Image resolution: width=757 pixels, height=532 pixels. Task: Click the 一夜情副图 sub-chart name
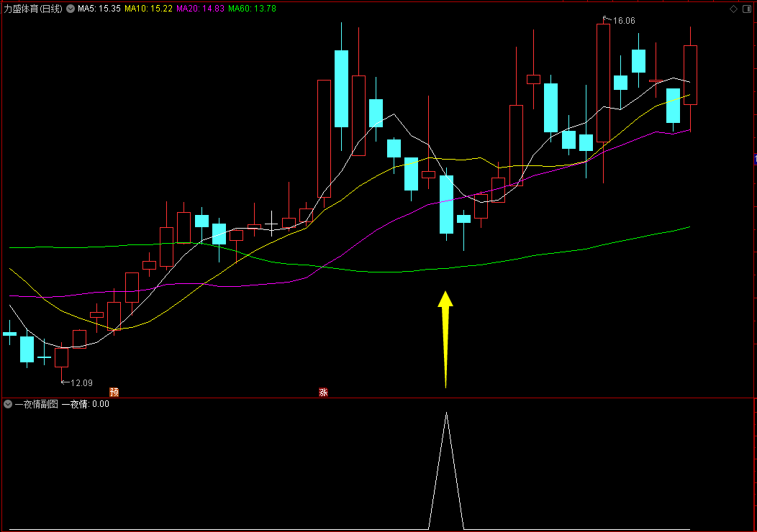(37, 404)
